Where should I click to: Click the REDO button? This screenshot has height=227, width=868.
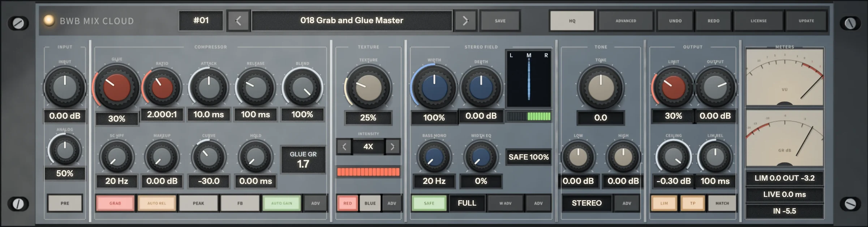point(713,21)
